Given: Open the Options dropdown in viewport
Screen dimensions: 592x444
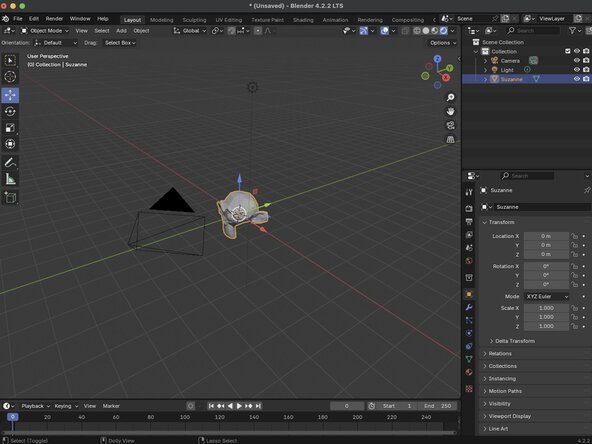Looking at the screenshot, I should (x=443, y=43).
